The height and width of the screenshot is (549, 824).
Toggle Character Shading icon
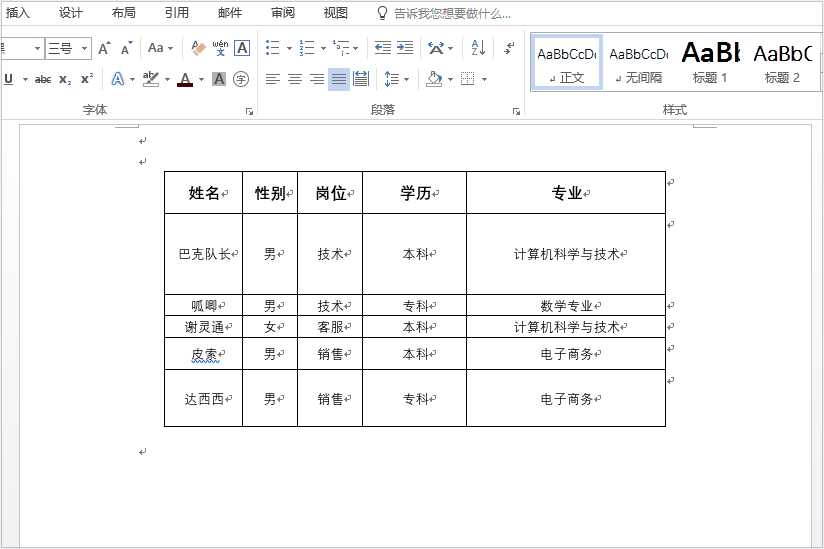click(219, 79)
